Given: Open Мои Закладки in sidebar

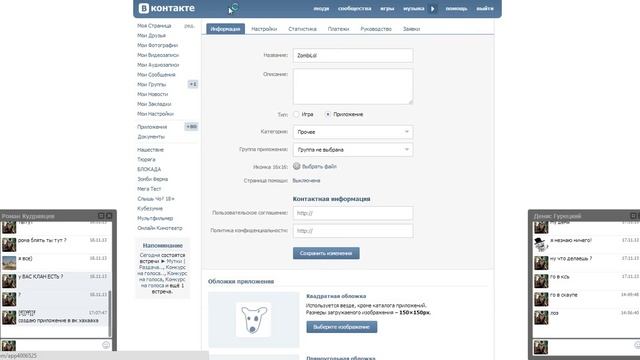Looking at the screenshot, I should (154, 104).
